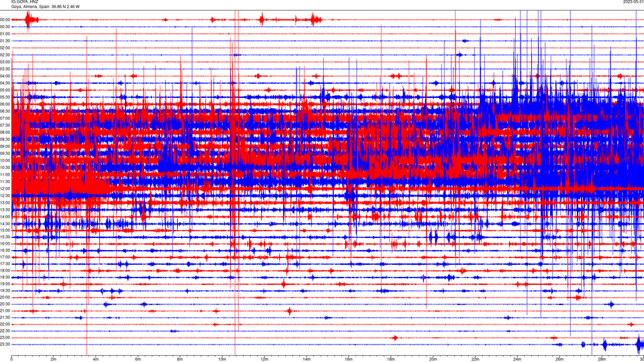Select the 15:00 time row label
Image resolution: width=644 pixels, height=362 pixels.
coord(5,230)
